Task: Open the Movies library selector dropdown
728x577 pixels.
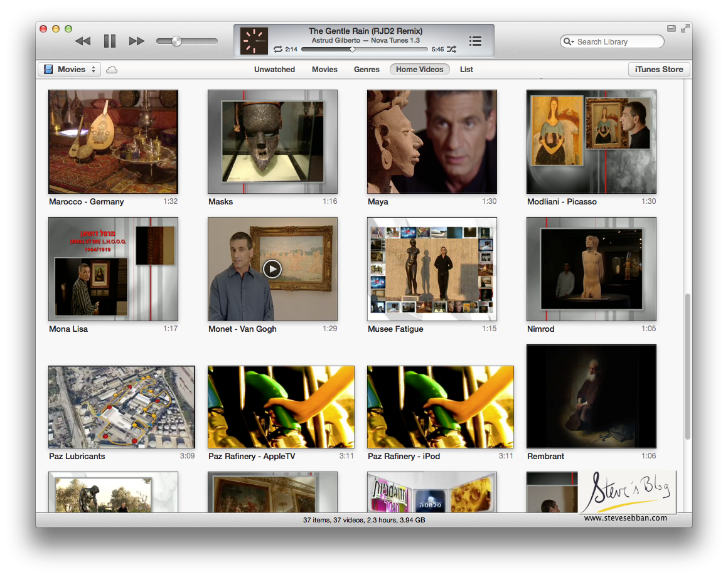Action: [x=69, y=69]
